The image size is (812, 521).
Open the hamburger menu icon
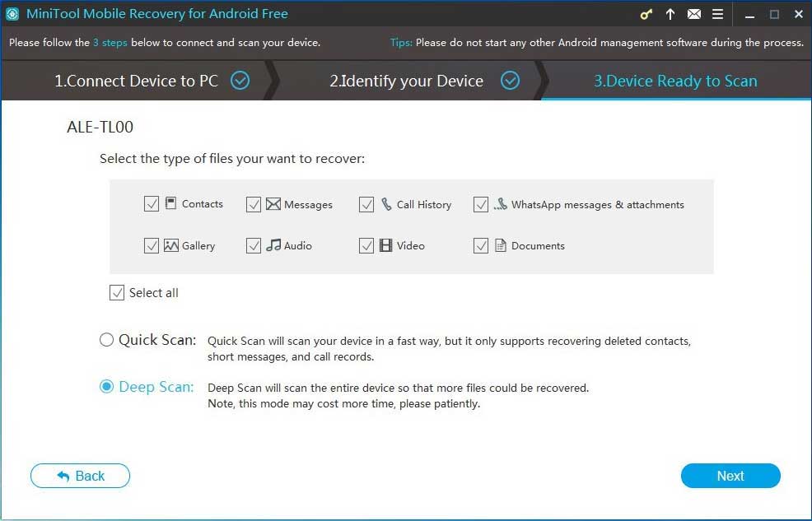click(718, 15)
